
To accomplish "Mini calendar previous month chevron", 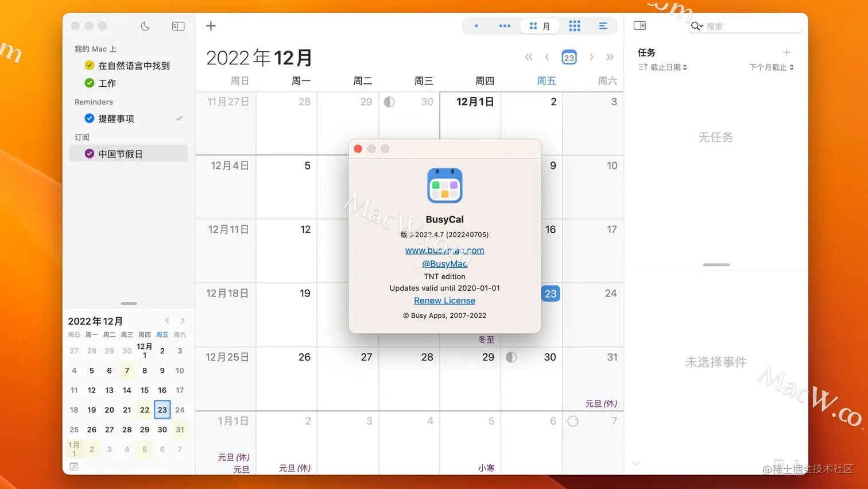I will 167,321.
